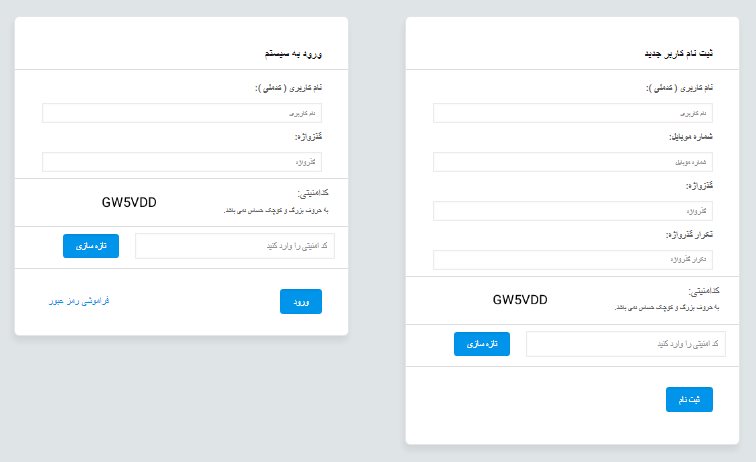Refresh the captcha in the registration form
Screen dimensions: 756x462
click(x=482, y=344)
